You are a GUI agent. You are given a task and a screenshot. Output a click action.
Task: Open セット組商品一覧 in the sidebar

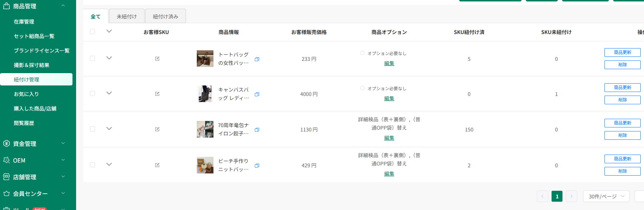pos(34,36)
